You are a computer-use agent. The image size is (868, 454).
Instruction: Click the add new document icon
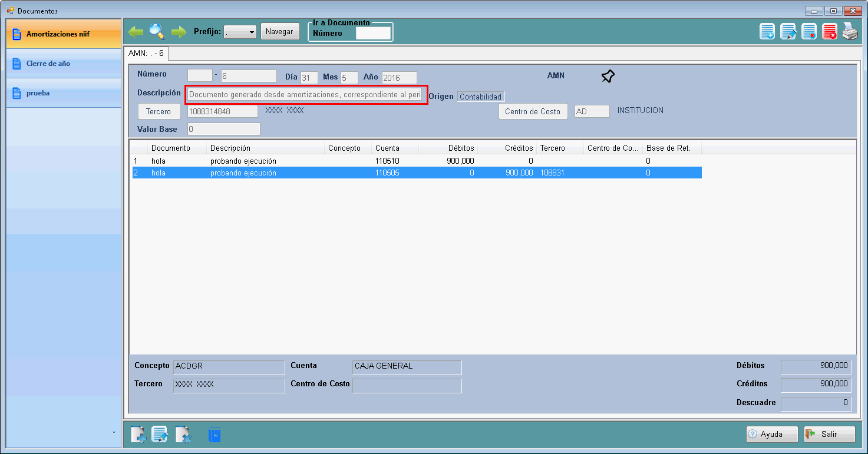coord(767,32)
